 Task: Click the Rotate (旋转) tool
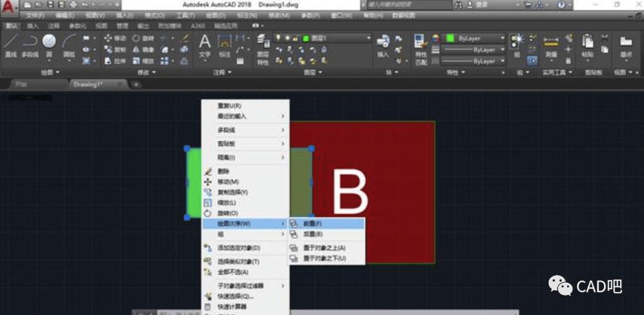(143, 38)
